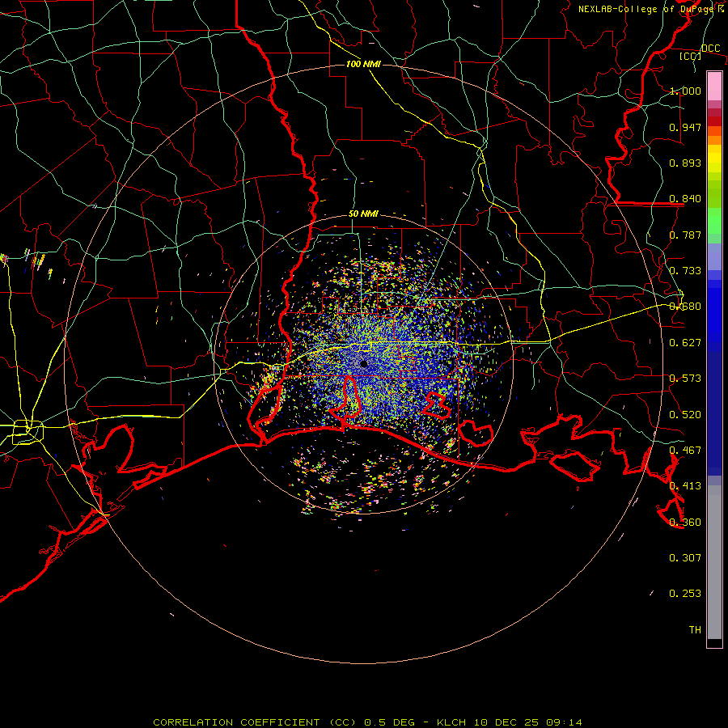Click the KLCH radar site black dot
This screenshot has width=728, height=728.
[x=363, y=364]
